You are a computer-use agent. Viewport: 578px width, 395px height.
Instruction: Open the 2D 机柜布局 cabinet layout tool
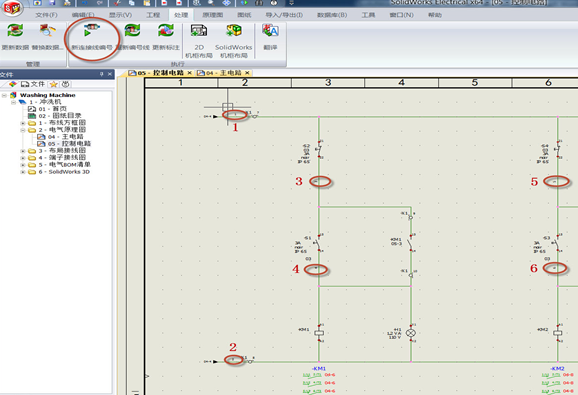[199, 31]
